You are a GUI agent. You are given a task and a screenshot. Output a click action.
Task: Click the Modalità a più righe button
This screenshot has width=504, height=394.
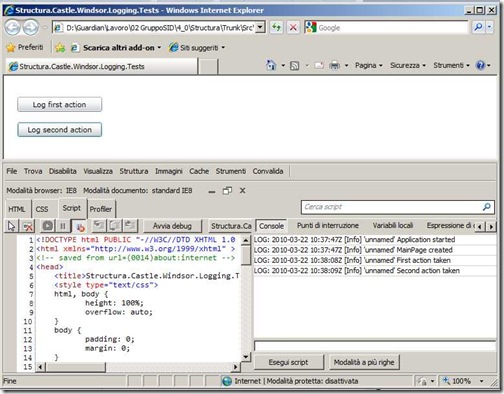point(364,362)
